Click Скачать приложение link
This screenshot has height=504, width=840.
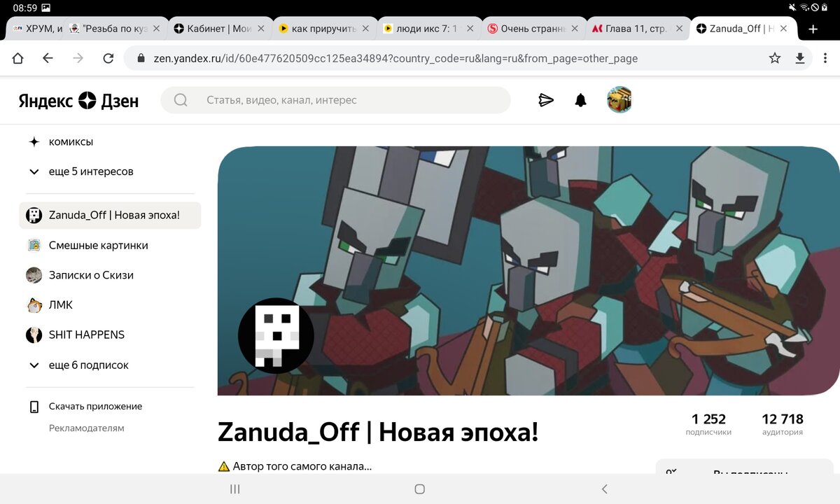[95, 407]
